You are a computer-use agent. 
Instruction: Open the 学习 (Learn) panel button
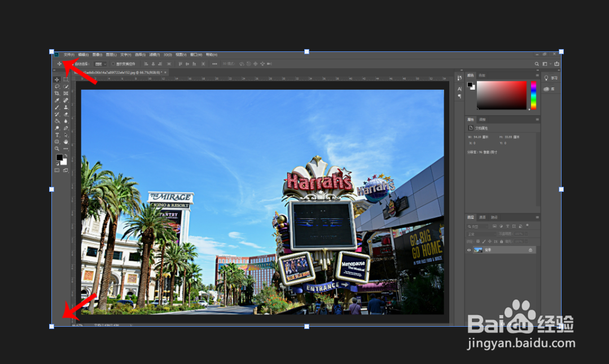551,78
